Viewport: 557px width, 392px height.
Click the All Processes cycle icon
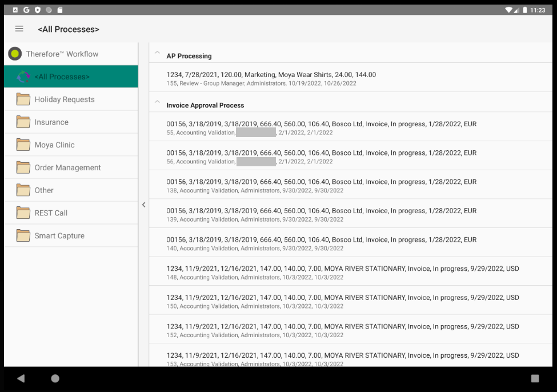click(x=24, y=77)
